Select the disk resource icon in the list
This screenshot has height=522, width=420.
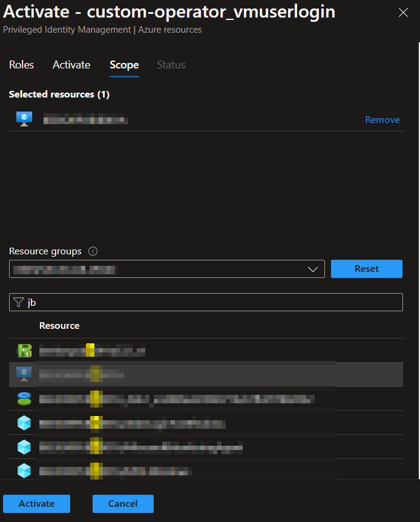(x=24, y=398)
